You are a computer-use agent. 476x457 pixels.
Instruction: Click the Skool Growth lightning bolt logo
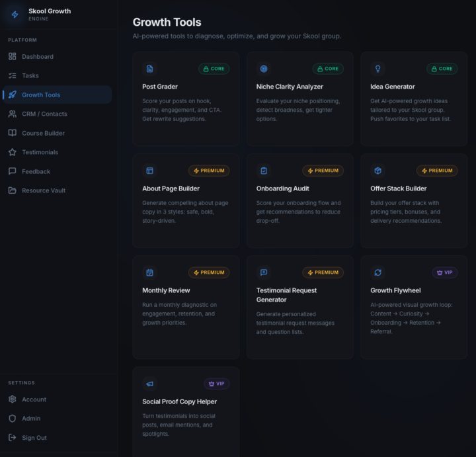pos(15,15)
